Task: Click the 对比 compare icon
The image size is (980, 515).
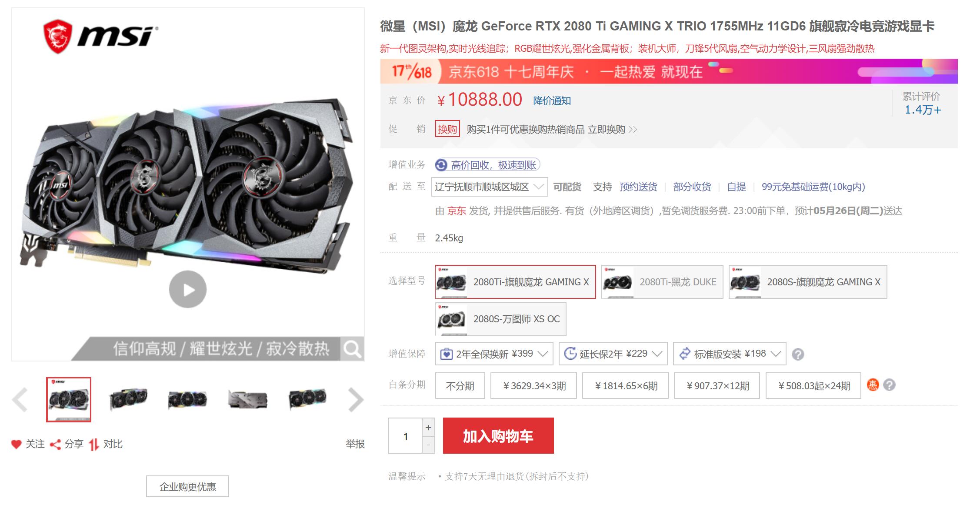Action: tap(94, 445)
